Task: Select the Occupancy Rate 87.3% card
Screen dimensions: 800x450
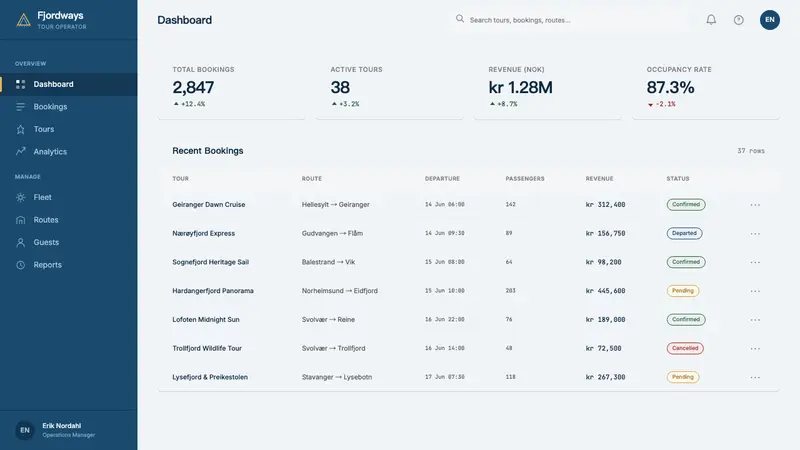Action: 706,87
